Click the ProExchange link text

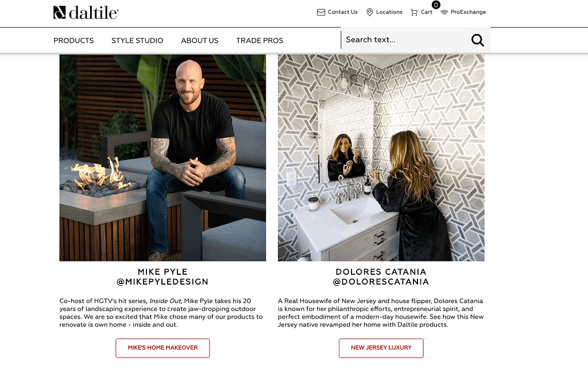(469, 12)
